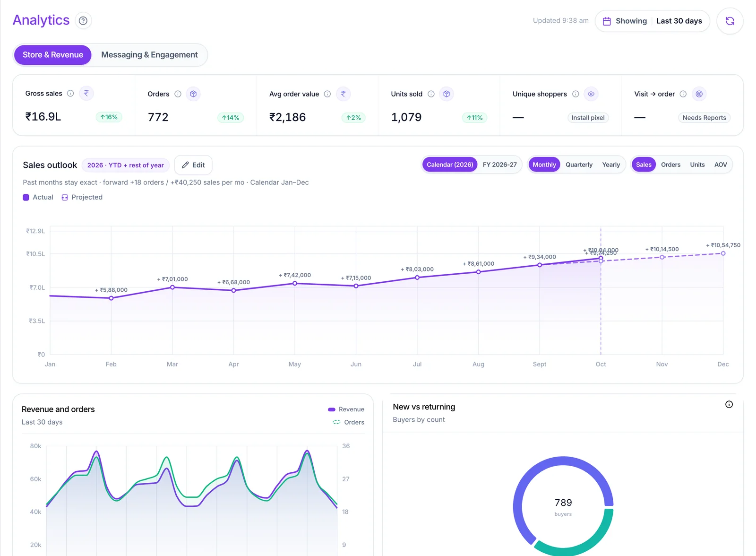
Task: Click the 'Updated 9:38 am' text
Action: tap(561, 21)
